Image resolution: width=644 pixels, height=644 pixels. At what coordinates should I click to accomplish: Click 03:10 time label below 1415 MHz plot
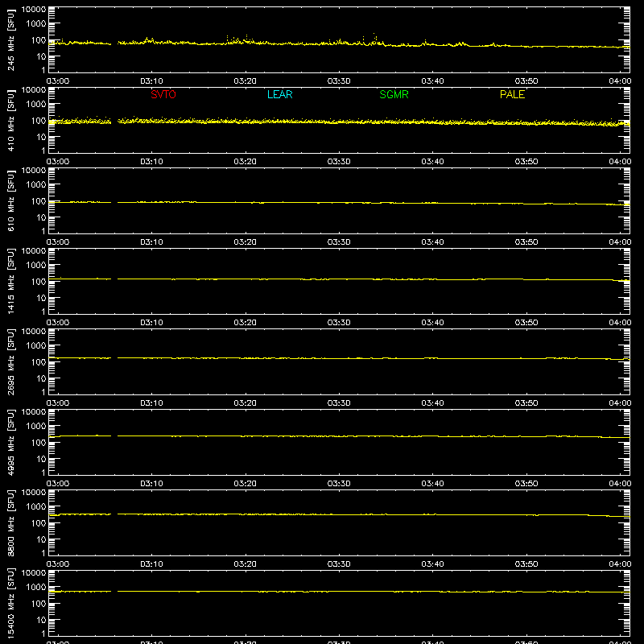point(151,323)
